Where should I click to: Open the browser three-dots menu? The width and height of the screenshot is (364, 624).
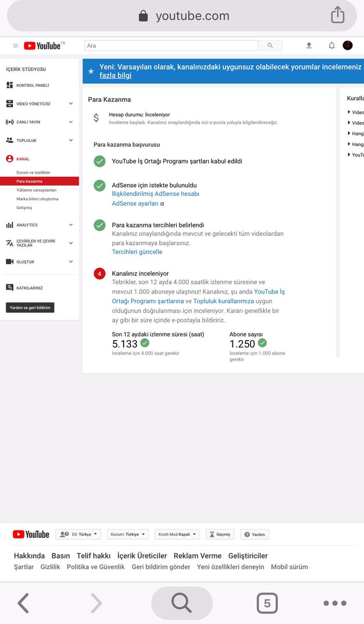[334, 603]
